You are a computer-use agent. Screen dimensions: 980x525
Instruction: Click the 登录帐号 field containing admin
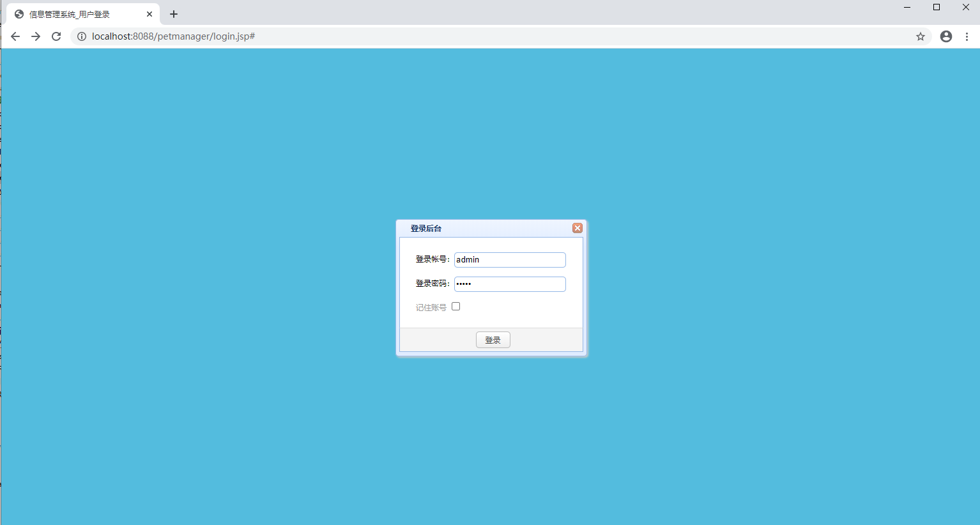click(510, 260)
